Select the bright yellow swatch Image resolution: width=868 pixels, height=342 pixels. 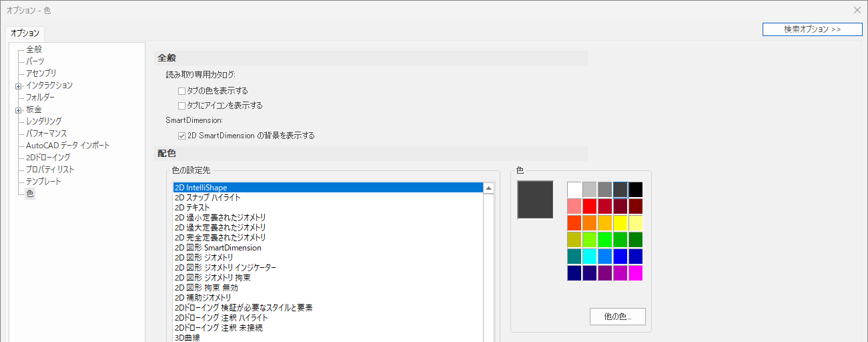620,223
